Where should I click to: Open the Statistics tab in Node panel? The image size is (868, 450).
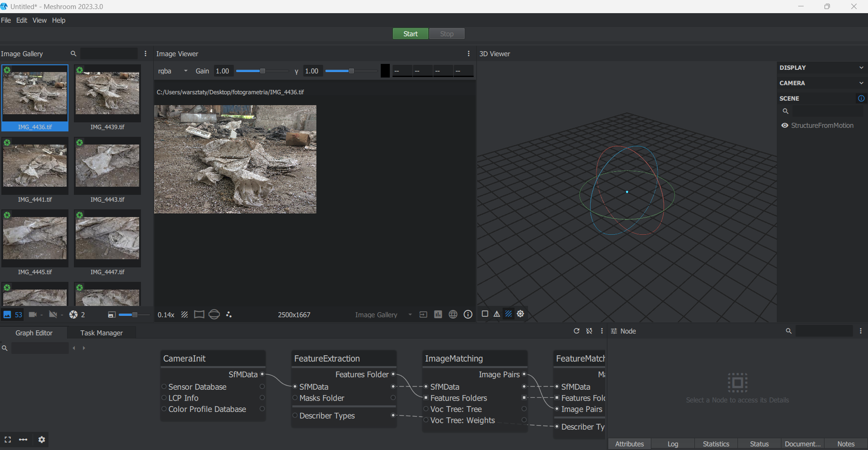tap(716, 444)
